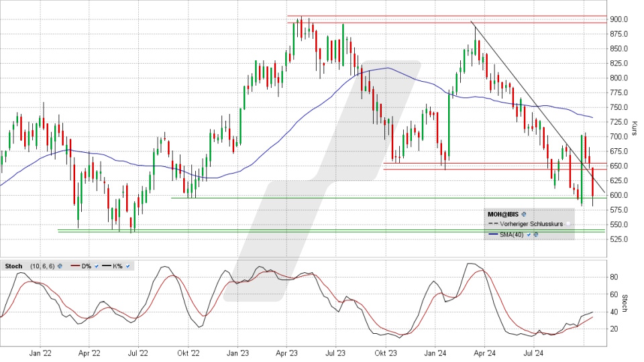Click the 525.0 price axis label
The image size is (644, 362).
(619, 239)
